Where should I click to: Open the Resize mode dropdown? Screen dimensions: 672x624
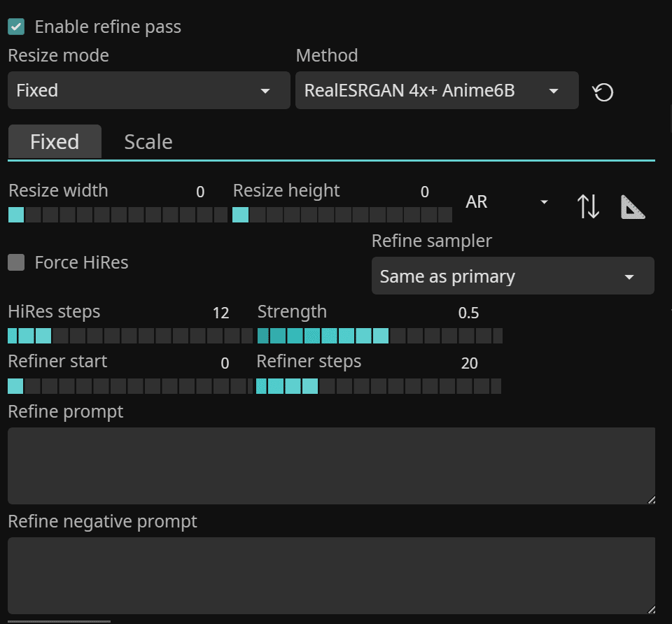click(148, 91)
